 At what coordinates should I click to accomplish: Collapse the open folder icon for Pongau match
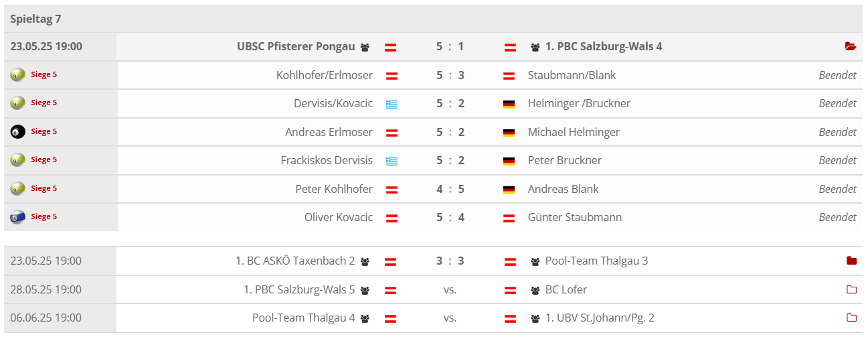[x=851, y=47]
